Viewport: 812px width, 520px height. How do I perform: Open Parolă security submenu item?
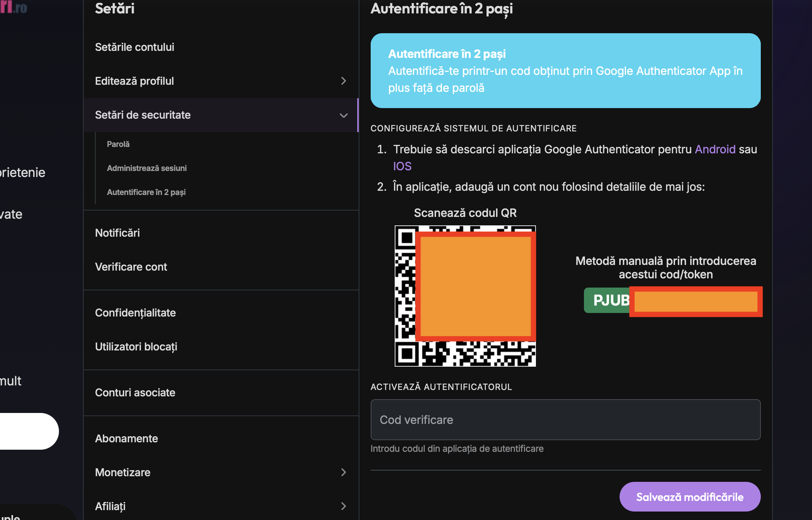click(118, 144)
